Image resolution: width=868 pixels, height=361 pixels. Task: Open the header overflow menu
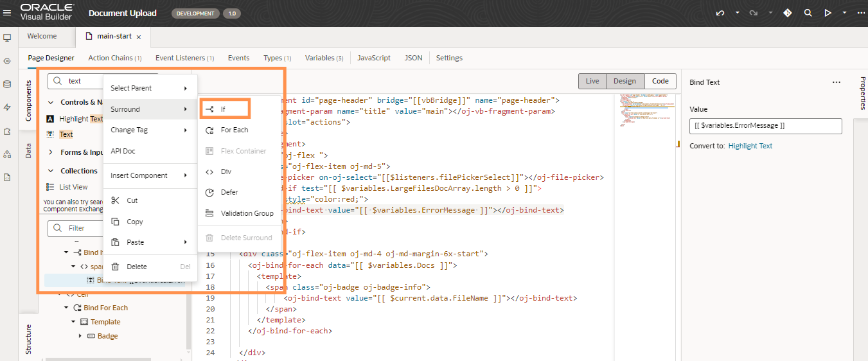[x=860, y=13]
